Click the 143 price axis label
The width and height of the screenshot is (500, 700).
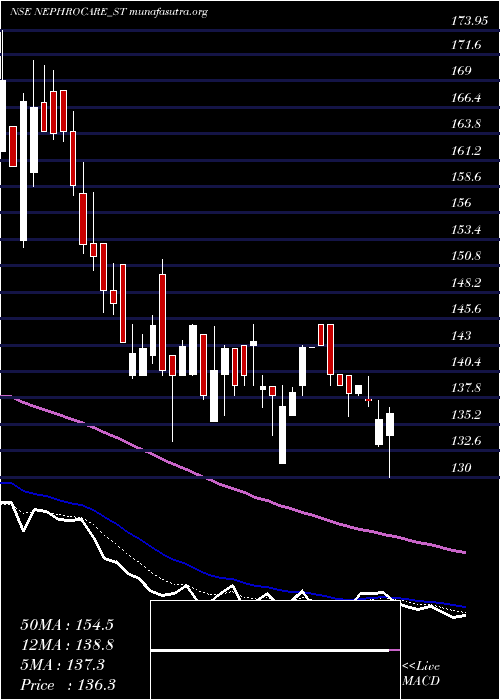point(462,335)
